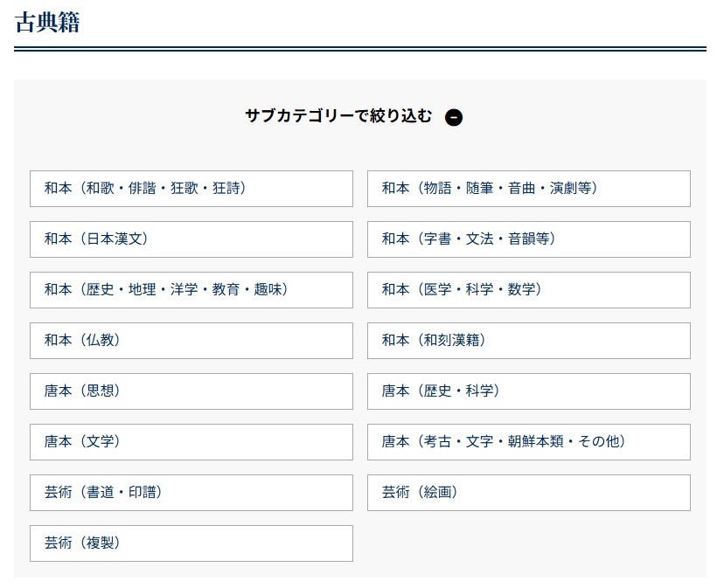
Task: Click 絵画 text in art category button
Action: click(437, 493)
